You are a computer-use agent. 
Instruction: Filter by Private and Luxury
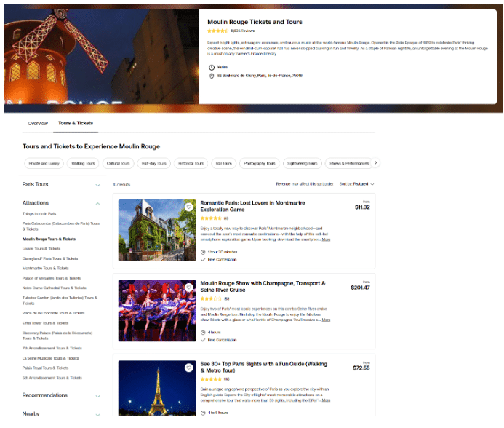(x=44, y=163)
